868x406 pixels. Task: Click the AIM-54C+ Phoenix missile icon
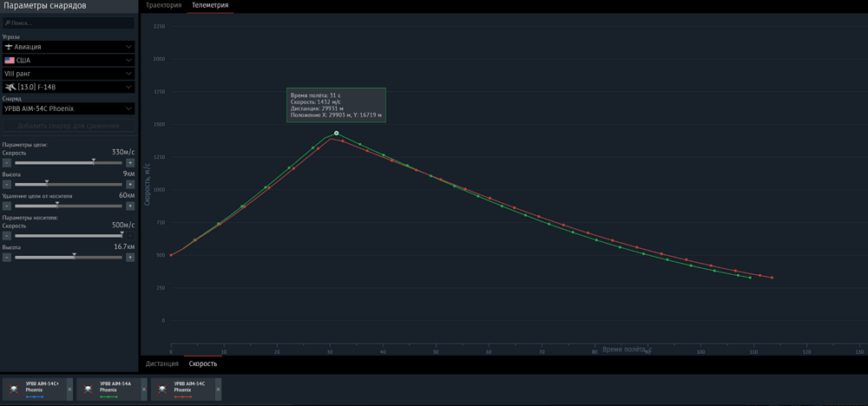[x=13, y=390]
